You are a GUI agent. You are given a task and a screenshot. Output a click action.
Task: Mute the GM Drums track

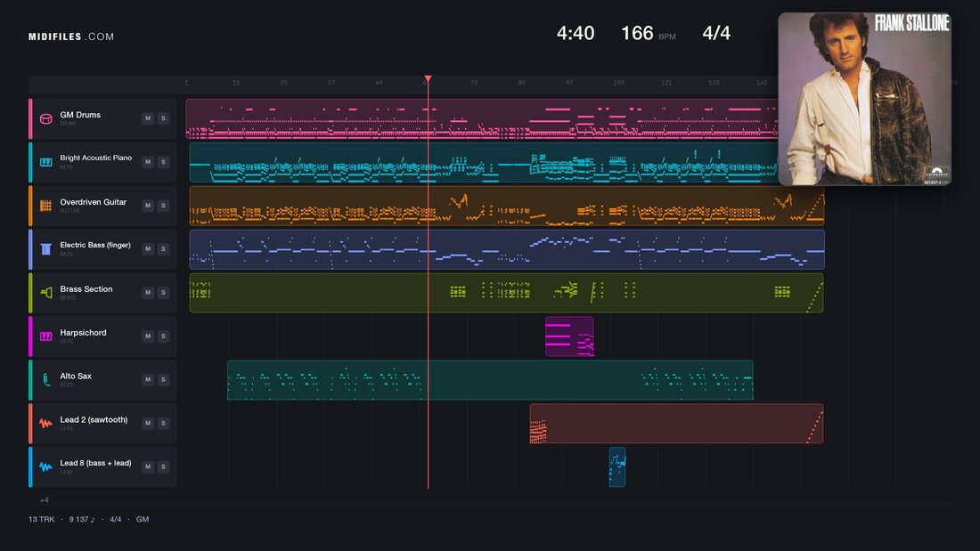tap(148, 118)
